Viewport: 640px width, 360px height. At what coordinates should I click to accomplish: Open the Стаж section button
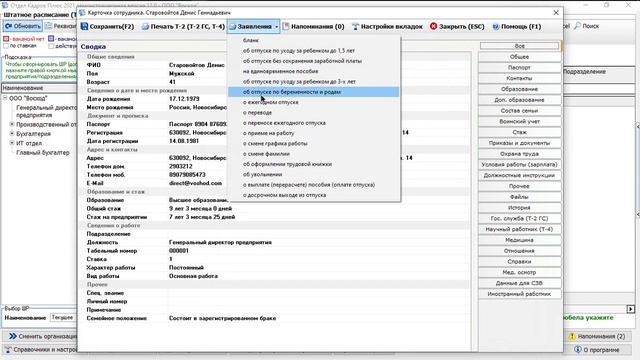(x=519, y=132)
